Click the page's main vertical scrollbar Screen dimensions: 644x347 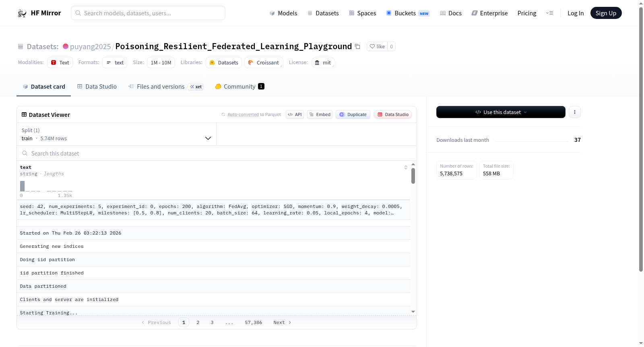point(641,139)
